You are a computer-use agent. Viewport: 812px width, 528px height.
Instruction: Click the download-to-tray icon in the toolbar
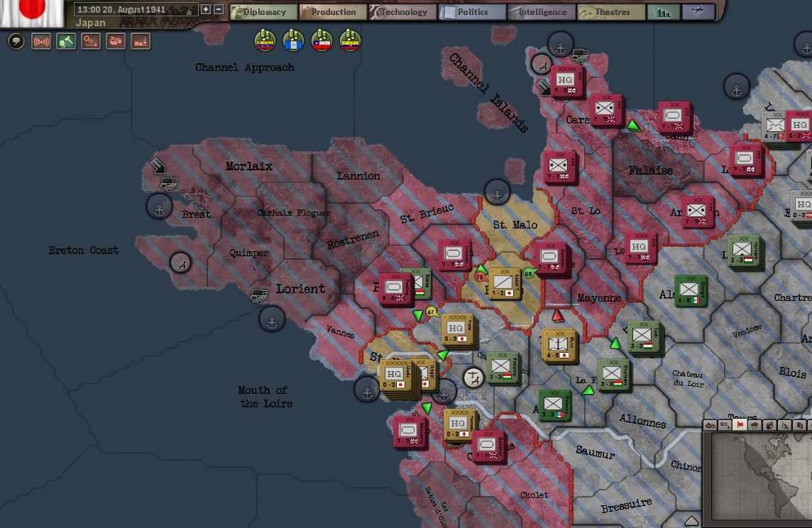pos(140,42)
